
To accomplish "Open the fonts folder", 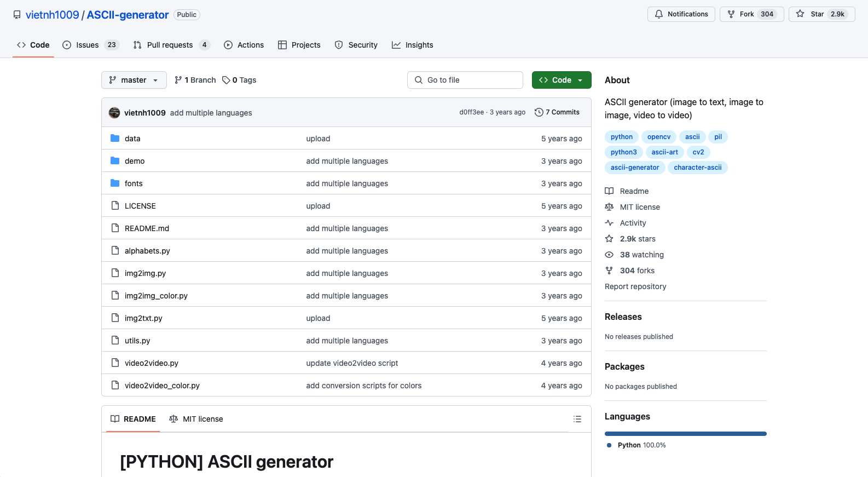I will 134,183.
